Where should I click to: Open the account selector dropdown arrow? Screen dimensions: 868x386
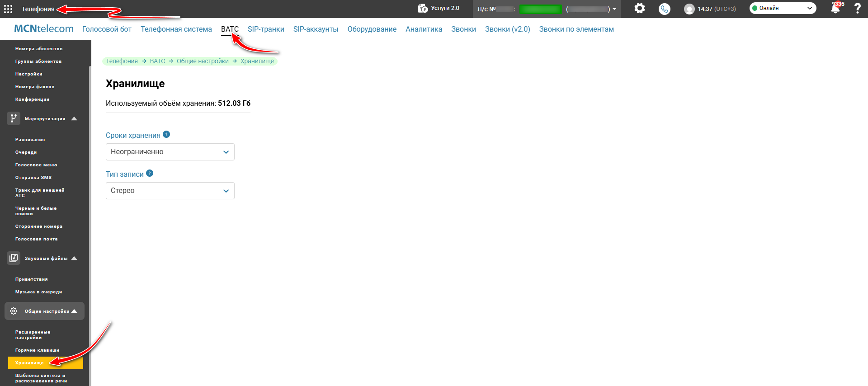[614, 9]
